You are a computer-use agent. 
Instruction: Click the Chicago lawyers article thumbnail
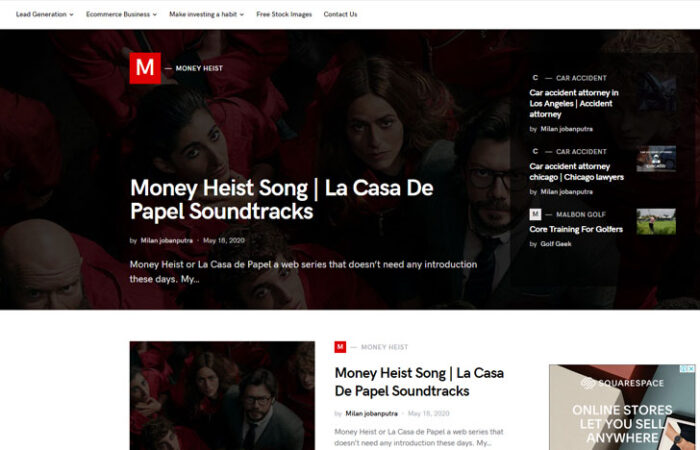(656, 158)
